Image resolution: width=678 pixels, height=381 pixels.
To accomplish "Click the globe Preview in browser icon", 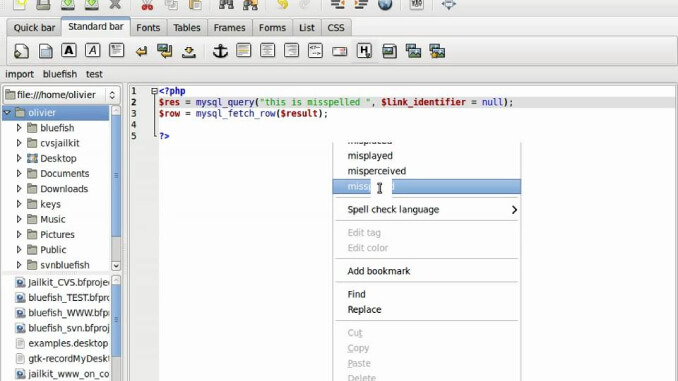I will tap(385, 5).
